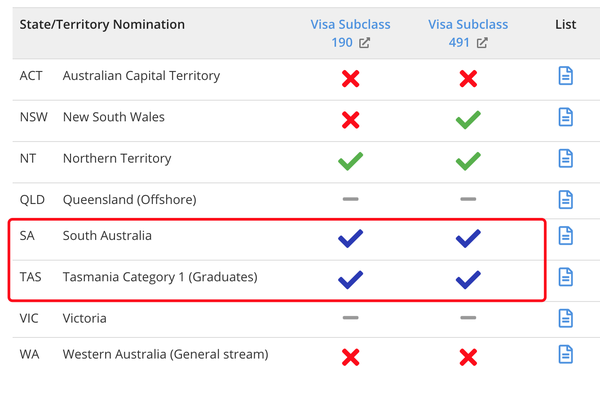
Task: Open the Queensland (Offshore) list document icon
Action: [x=565, y=199]
